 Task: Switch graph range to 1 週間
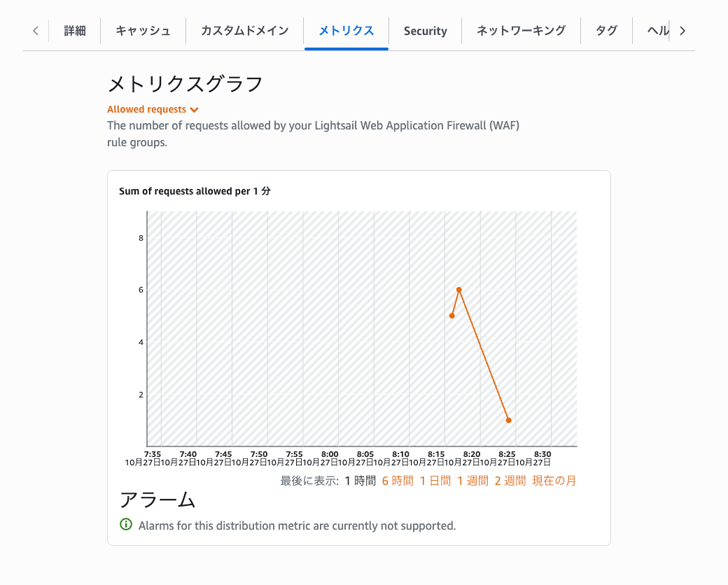472,481
